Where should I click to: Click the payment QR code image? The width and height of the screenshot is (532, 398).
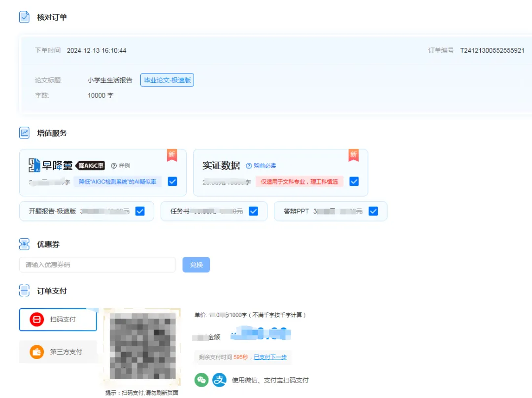pyautogui.click(x=142, y=346)
